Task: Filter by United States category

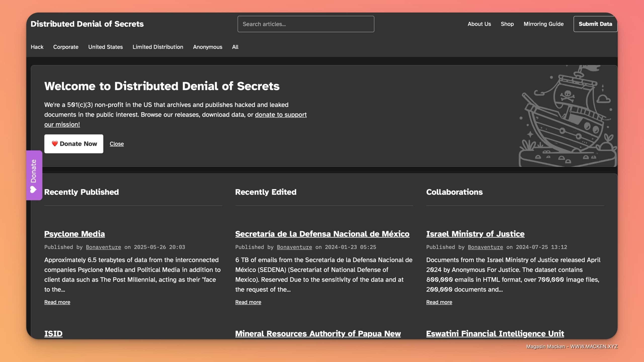Action: coord(105,47)
